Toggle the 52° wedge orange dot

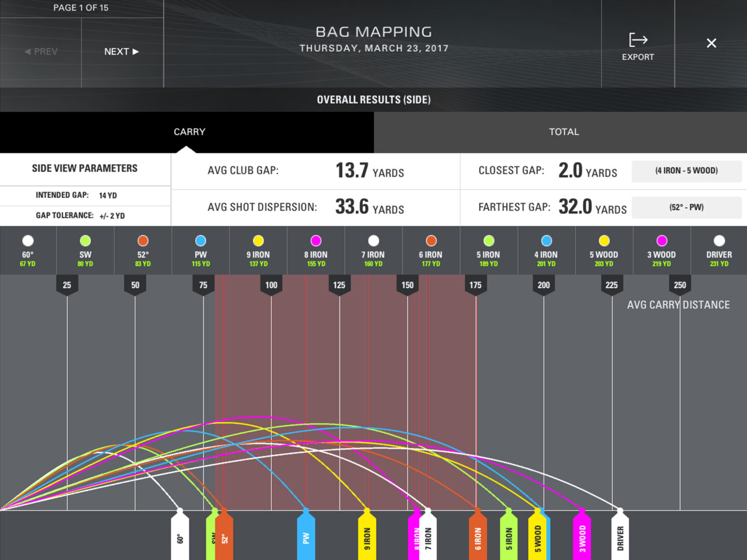(x=143, y=241)
